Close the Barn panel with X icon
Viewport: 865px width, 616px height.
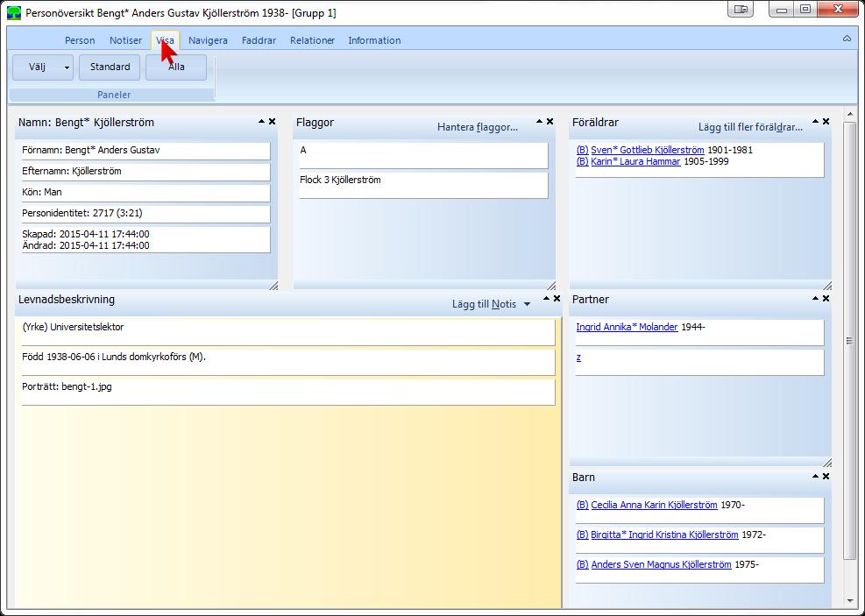click(826, 476)
